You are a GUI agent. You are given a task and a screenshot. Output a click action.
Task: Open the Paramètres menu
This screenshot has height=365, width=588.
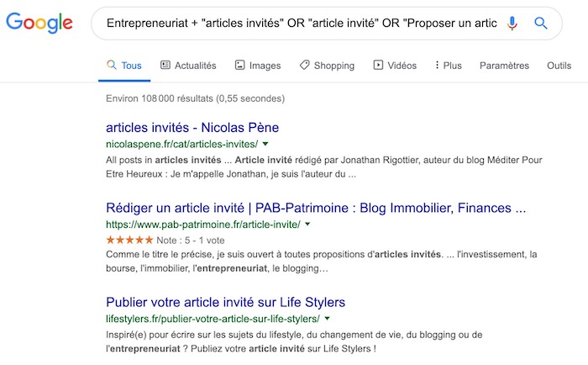504,66
